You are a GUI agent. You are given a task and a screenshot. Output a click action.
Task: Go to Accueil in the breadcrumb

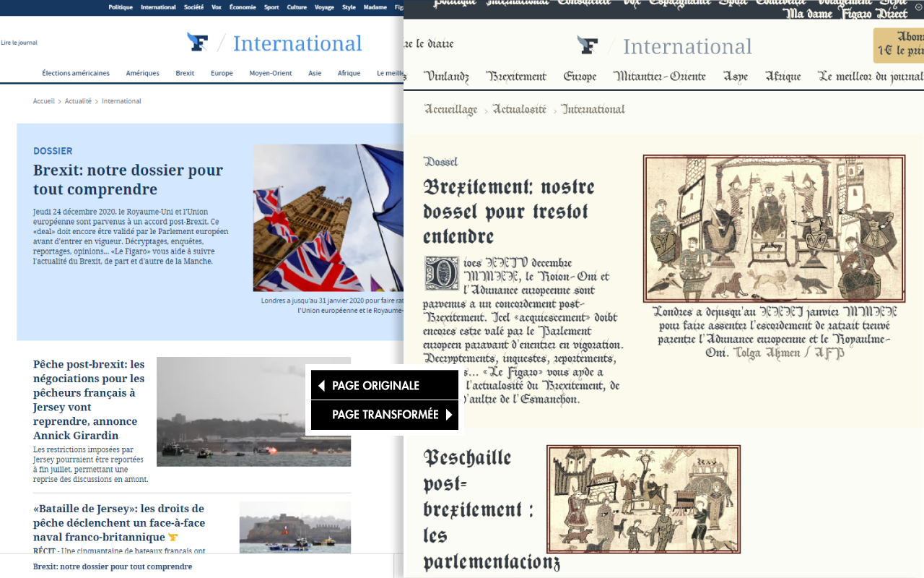point(43,101)
